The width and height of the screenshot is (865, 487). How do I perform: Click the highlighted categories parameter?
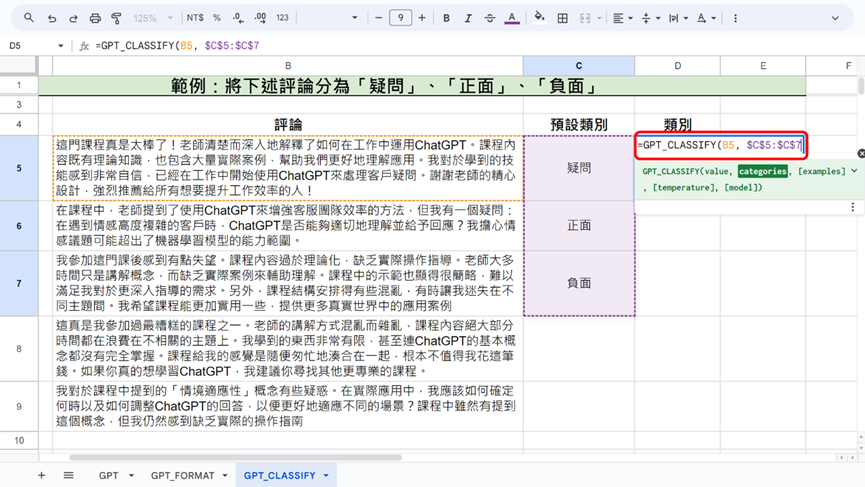(x=763, y=172)
